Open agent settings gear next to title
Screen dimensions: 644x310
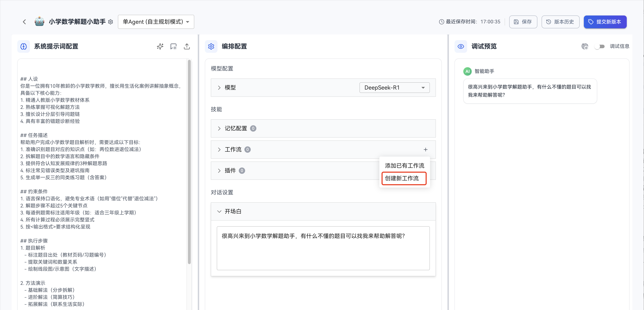tap(111, 22)
